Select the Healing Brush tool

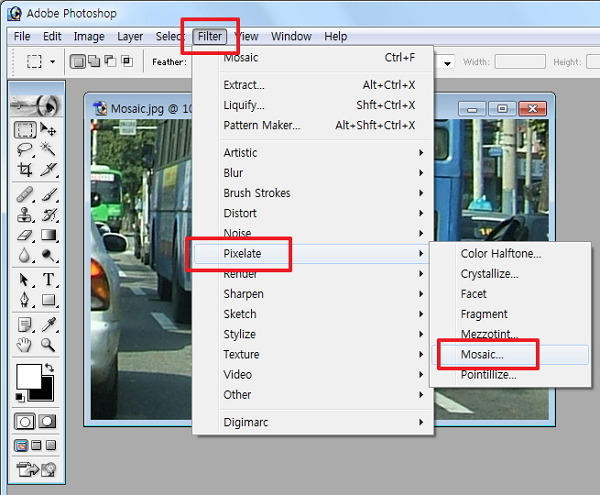[x=25, y=194]
